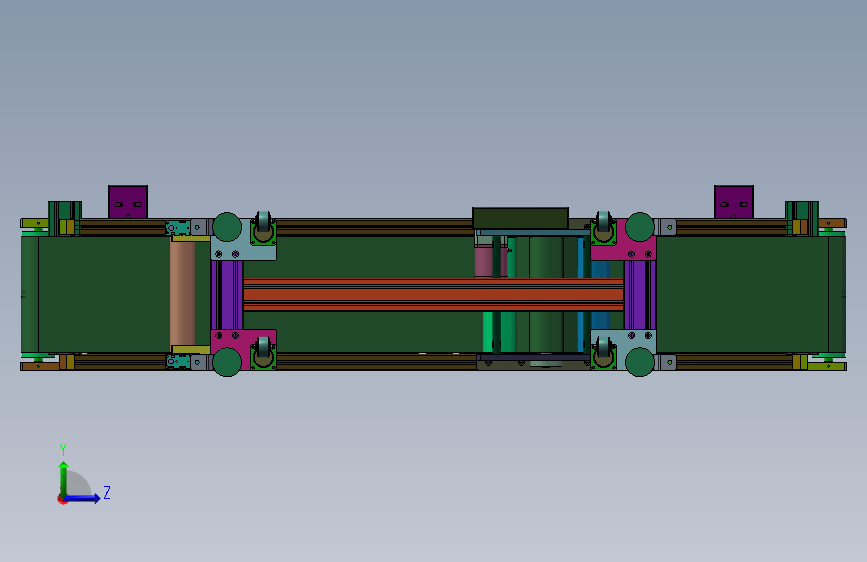Select the right end roller of the conveyor
This screenshot has height=562, width=867.
(x=837, y=294)
